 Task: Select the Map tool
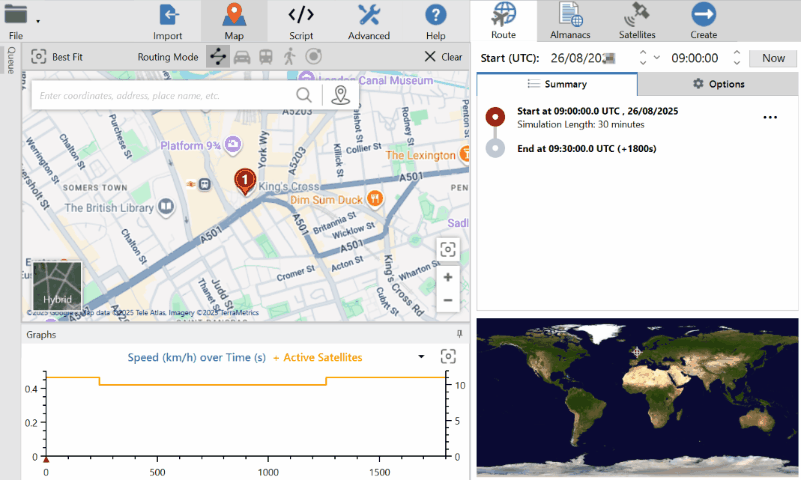coord(234,21)
